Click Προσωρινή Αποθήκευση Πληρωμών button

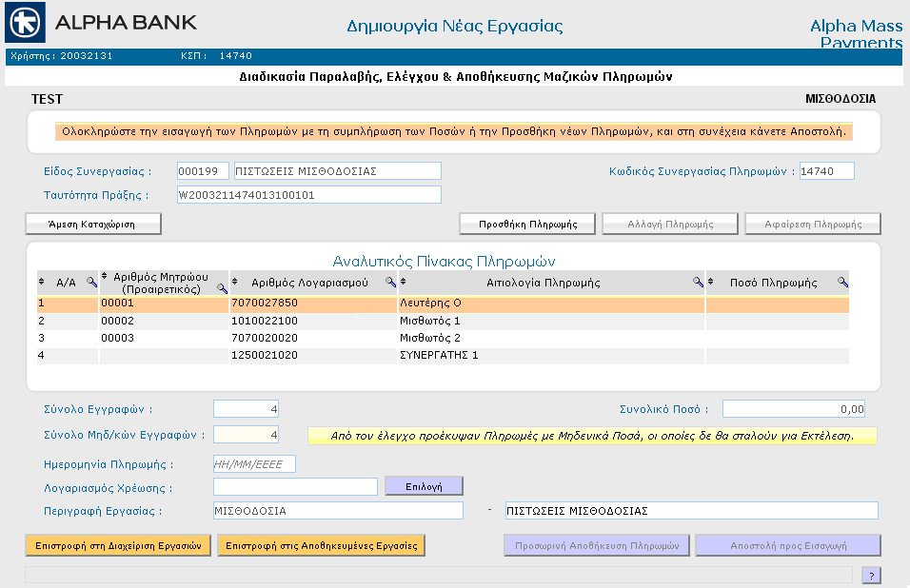tap(597, 546)
